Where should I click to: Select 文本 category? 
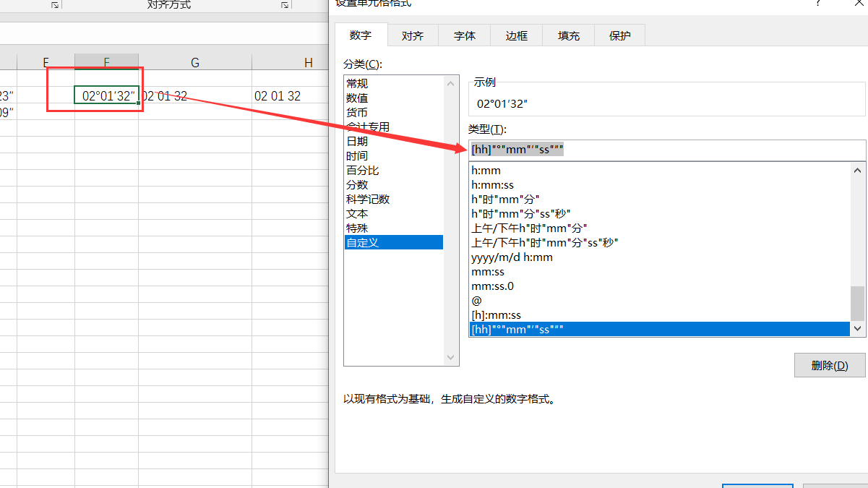click(x=394, y=214)
